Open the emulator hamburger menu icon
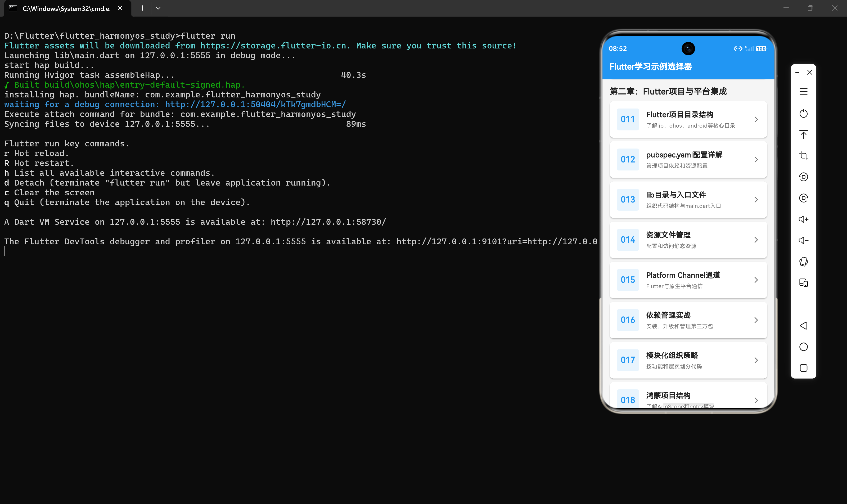The image size is (847, 504). pyautogui.click(x=803, y=92)
